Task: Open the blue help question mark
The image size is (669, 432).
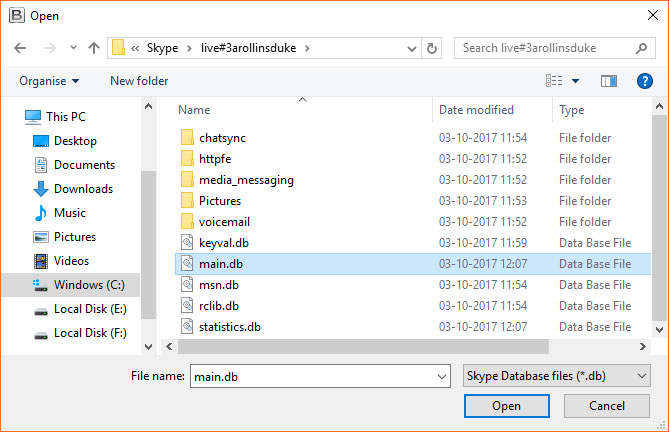Action: pyautogui.click(x=644, y=81)
